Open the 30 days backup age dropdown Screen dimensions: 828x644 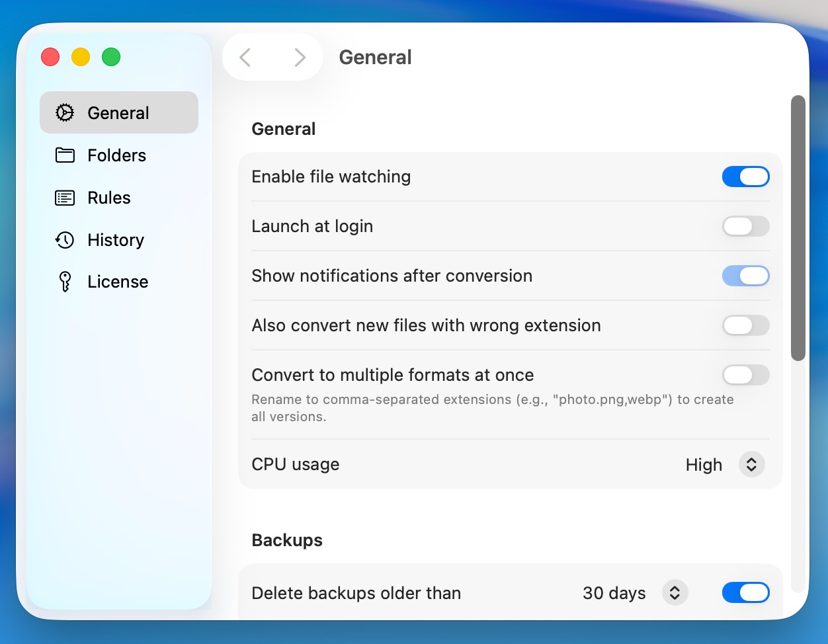coord(675,593)
